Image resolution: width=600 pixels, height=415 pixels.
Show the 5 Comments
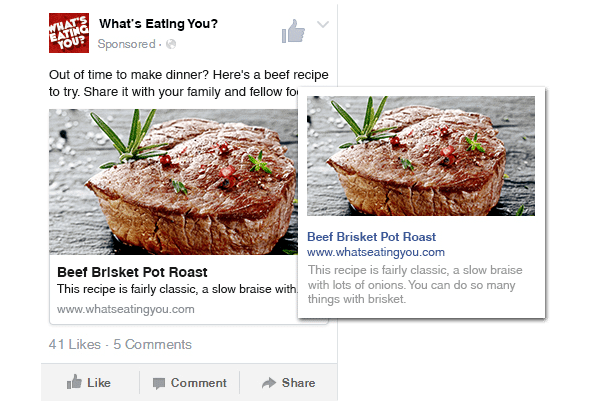152,344
